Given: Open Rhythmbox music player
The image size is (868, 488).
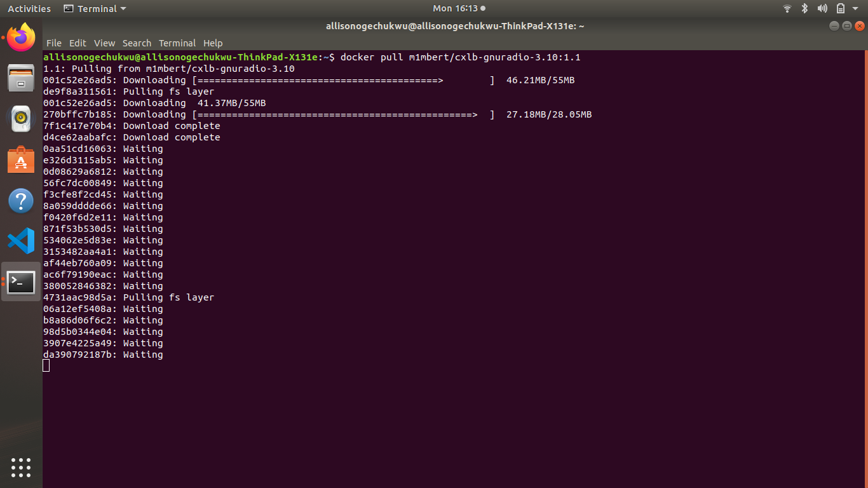Looking at the screenshot, I should click(21, 118).
